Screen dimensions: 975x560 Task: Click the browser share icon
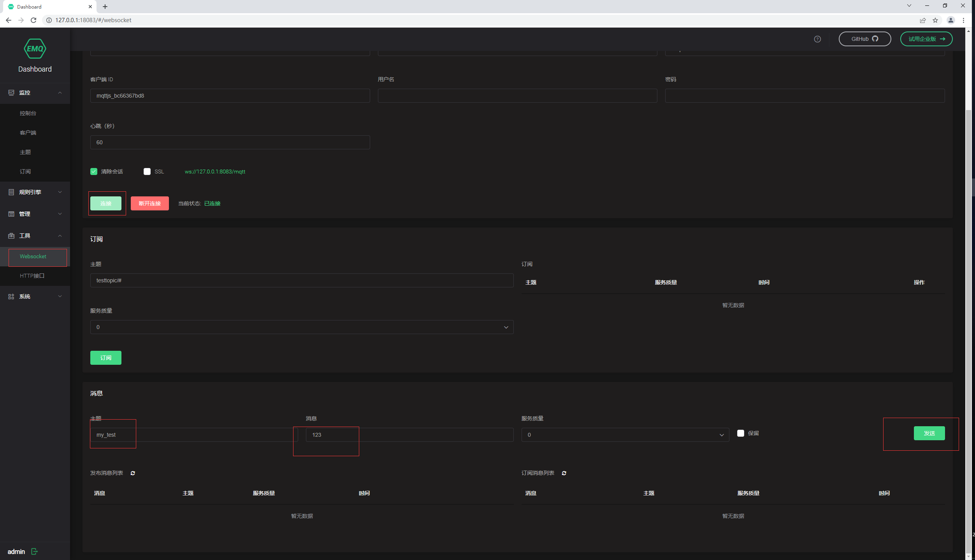tap(922, 20)
